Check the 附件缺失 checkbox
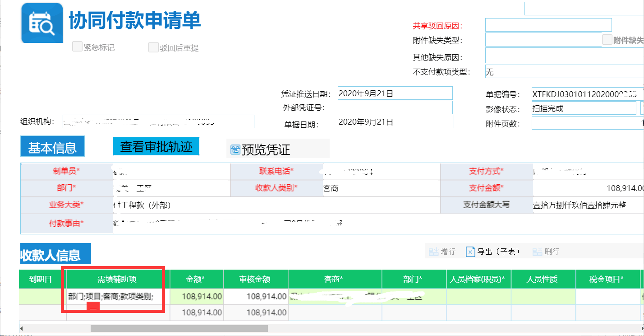644x336 pixels. (x=607, y=40)
